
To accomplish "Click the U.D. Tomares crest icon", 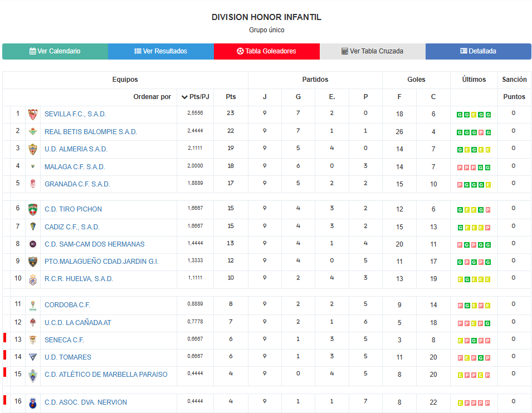I will tap(33, 357).
